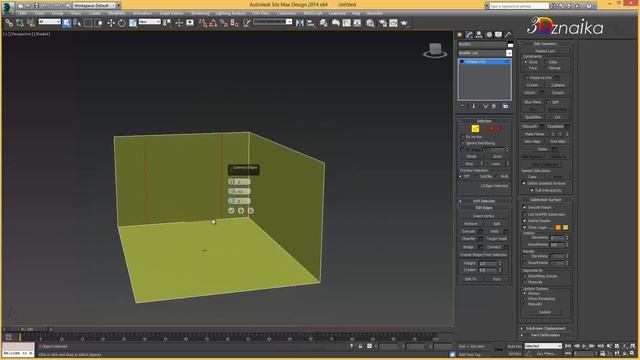640x360 pixels.
Task: Open the Display command panel tab
Action: point(498,35)
